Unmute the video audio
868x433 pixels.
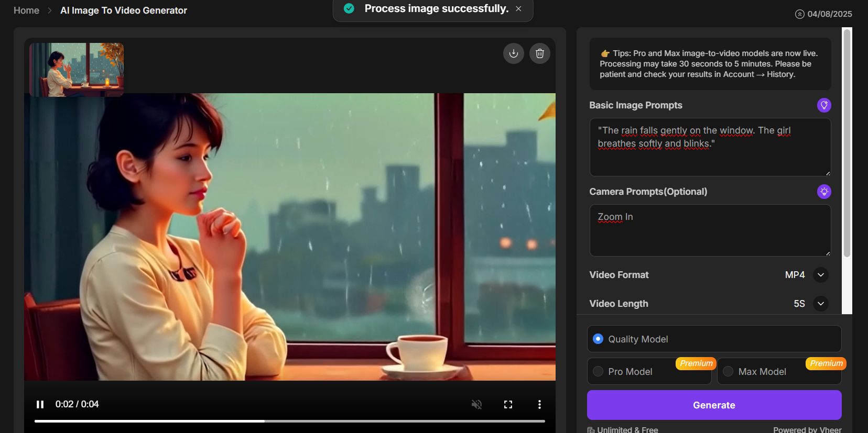(476, 404)
